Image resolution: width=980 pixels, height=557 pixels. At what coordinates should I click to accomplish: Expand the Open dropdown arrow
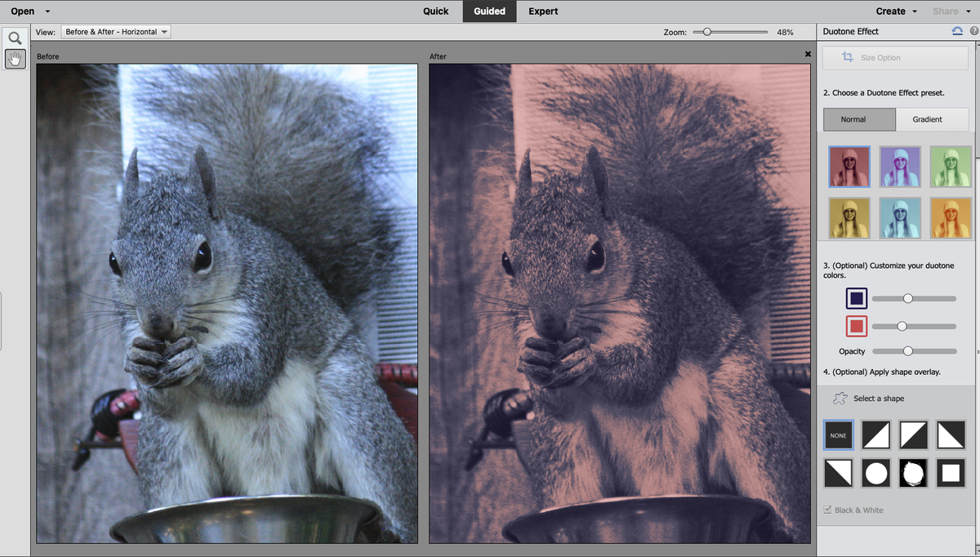[47, 11]
